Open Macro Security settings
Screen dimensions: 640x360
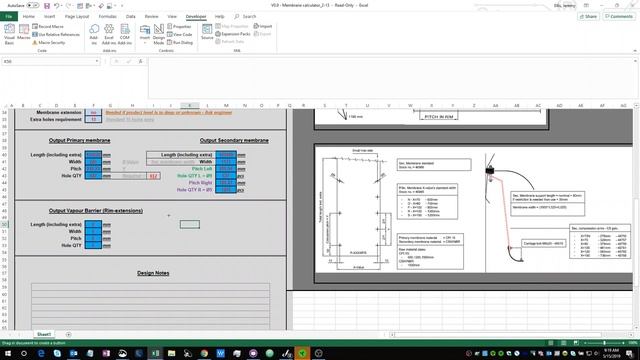tap(49, 42)
